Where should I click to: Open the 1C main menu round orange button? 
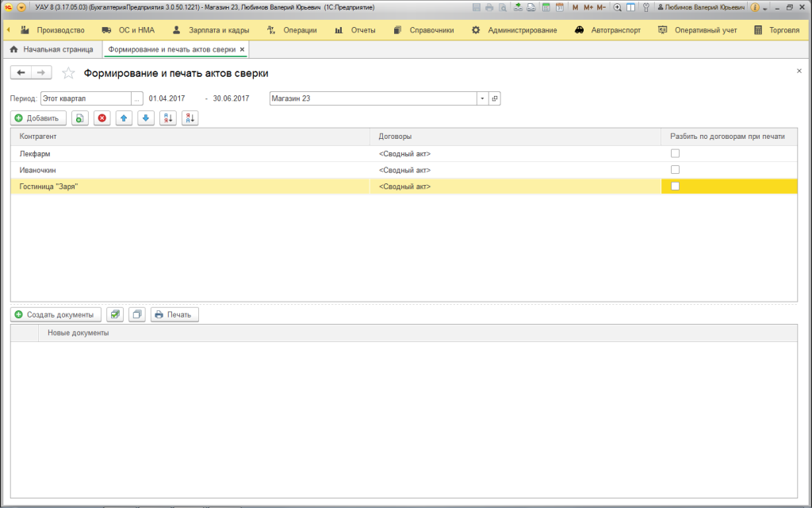click(x=21, y=8)
